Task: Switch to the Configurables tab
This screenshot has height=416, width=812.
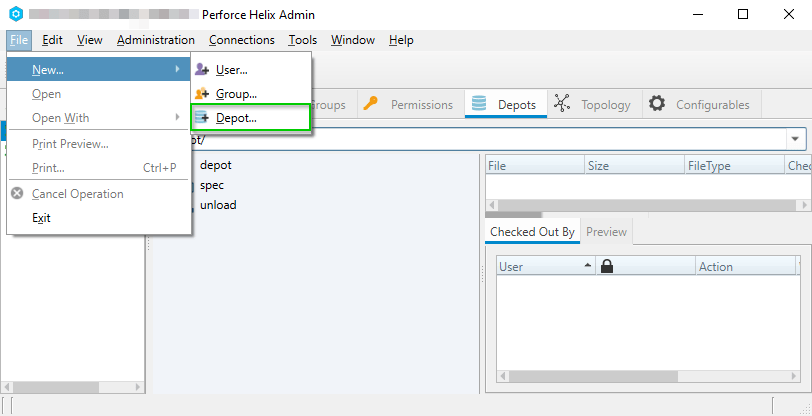Action: click(x=702, y=105)
